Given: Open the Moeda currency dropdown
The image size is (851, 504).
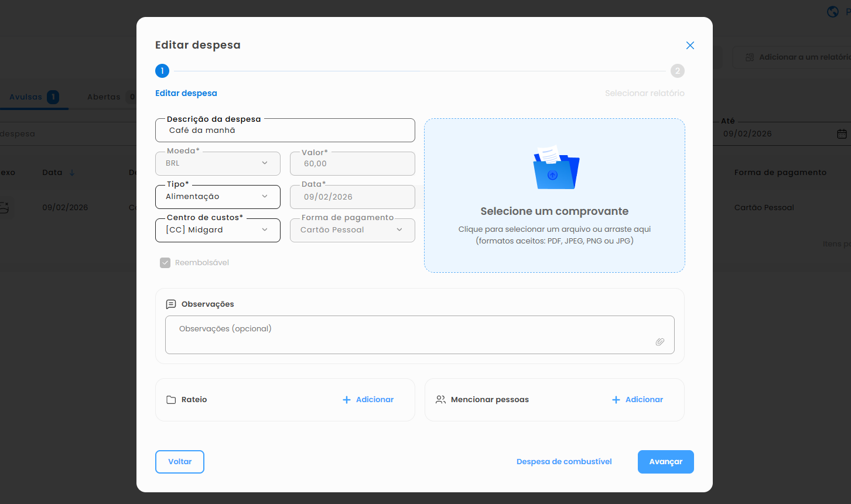Looking at the screenshot, I should click(217, 163).
